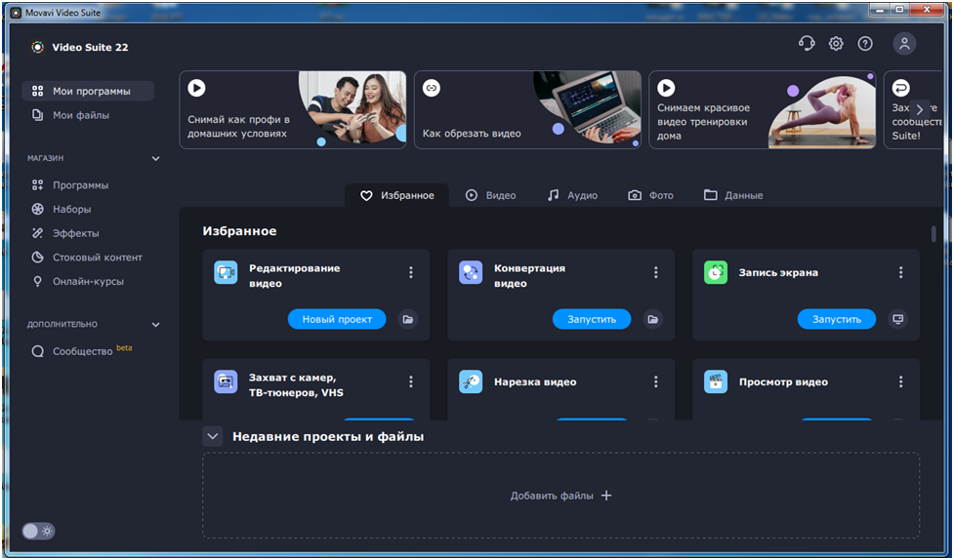Open Как обрезать видео laptop thumbnail
This screenshot has height=560, width=954.
[587, 109]
